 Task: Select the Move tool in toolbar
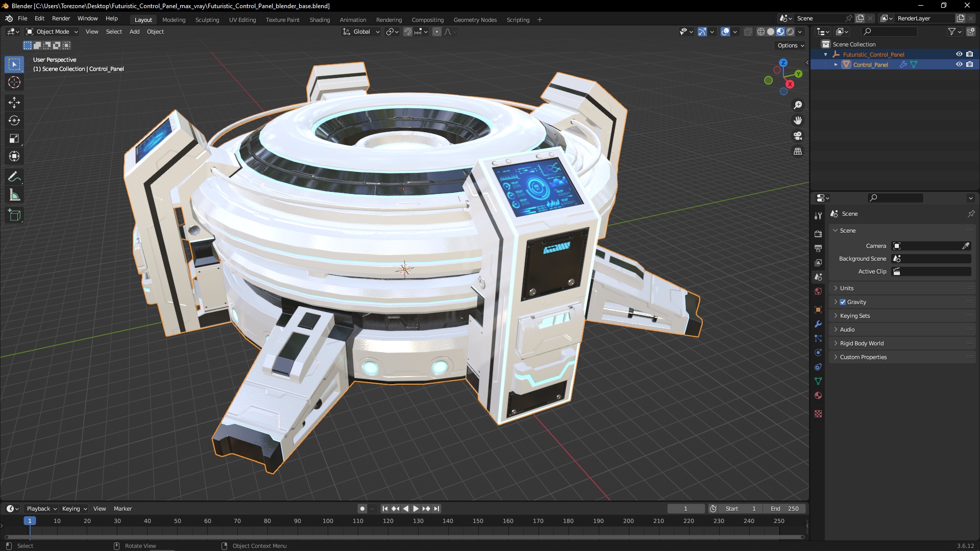point(14,103)
